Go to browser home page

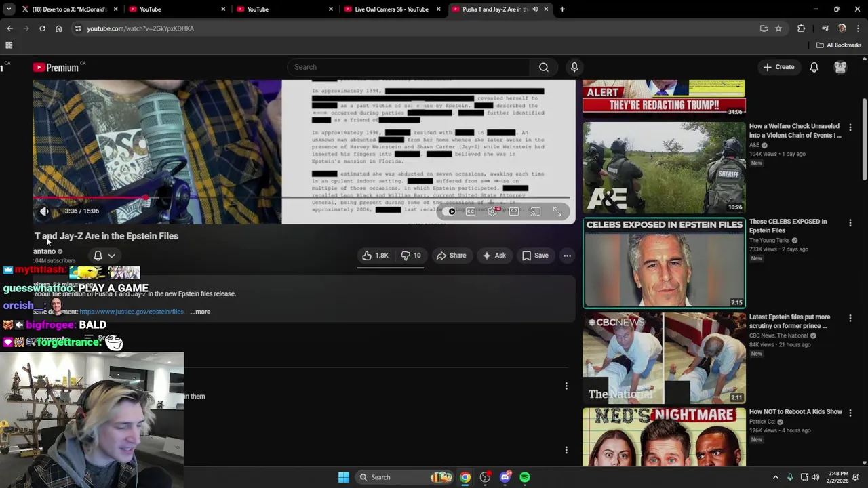[58, 28]
